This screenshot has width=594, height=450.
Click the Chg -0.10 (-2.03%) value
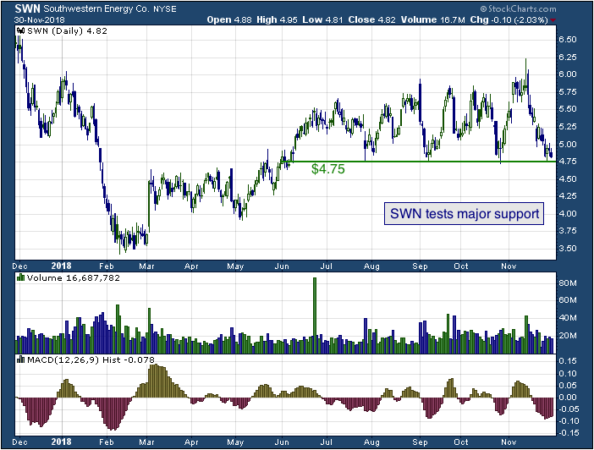click(x=509, y=20)
